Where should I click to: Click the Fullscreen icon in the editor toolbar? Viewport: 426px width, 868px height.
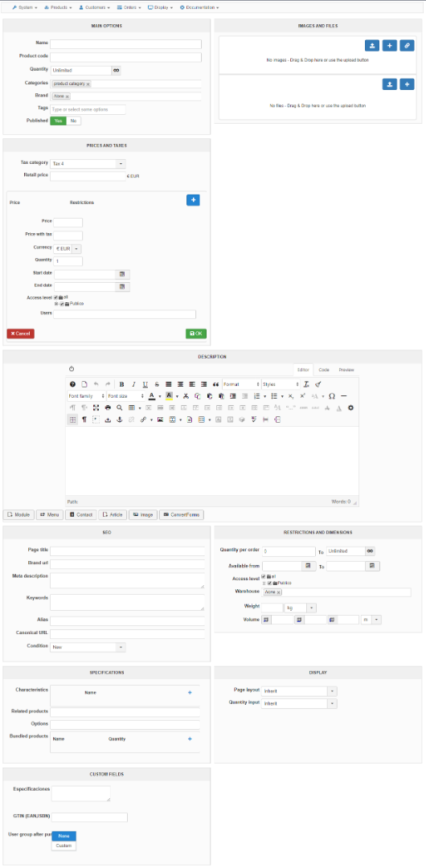[x=96, y=408]
